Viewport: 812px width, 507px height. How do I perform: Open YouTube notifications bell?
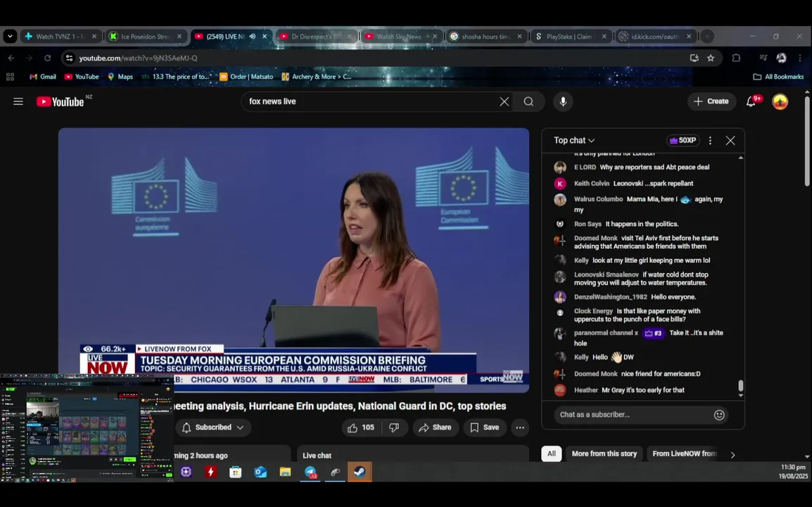tap(751, 101)
